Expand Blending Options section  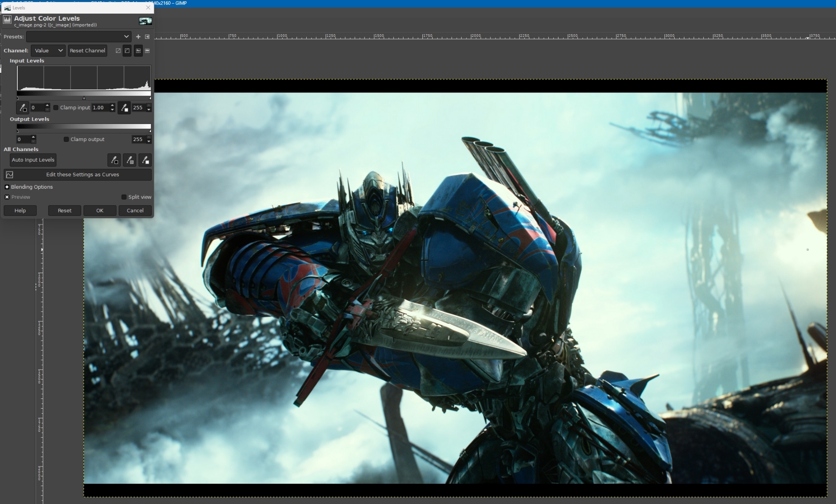[x=7, y=187]
